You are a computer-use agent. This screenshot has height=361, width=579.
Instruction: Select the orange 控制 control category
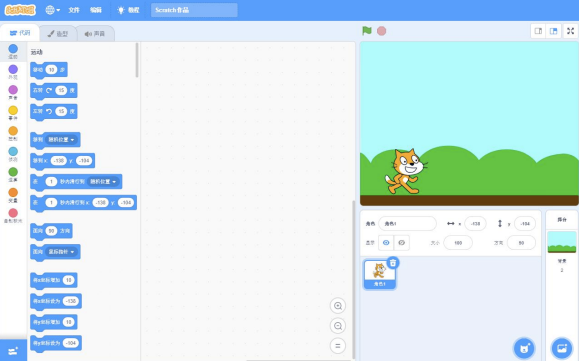click(13, 134)
